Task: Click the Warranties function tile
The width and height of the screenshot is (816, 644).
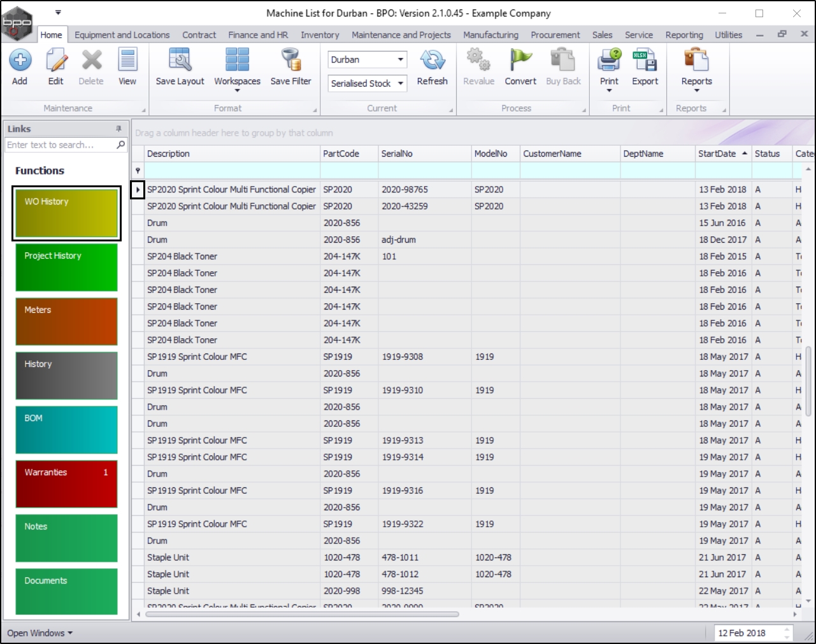Action: point(66,484)
